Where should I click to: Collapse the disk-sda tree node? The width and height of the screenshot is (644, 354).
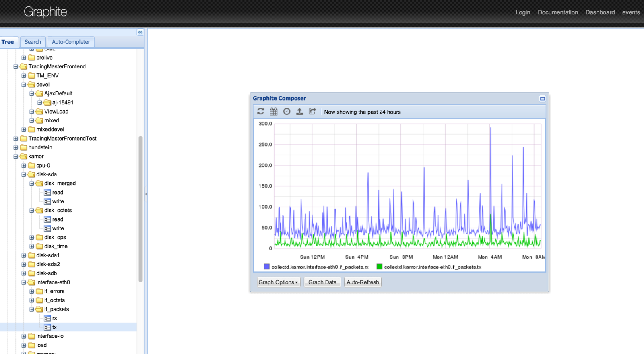[x=24, y=174]
